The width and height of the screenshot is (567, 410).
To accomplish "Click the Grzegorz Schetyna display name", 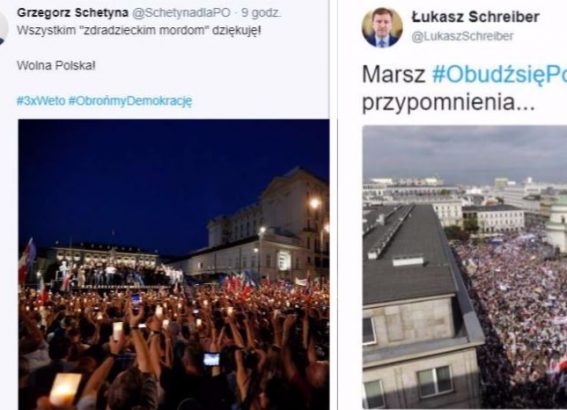I will 72,13.
